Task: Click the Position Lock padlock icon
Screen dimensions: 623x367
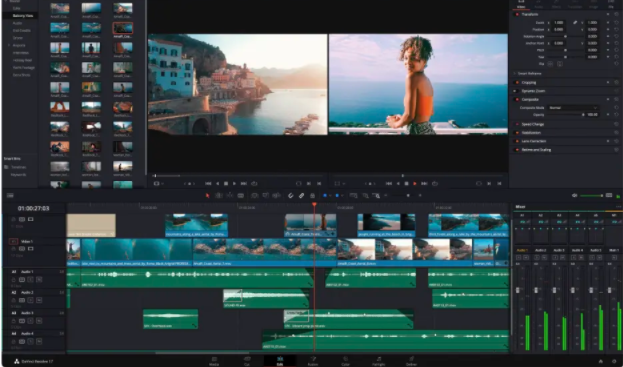Action: pos(312,195)
